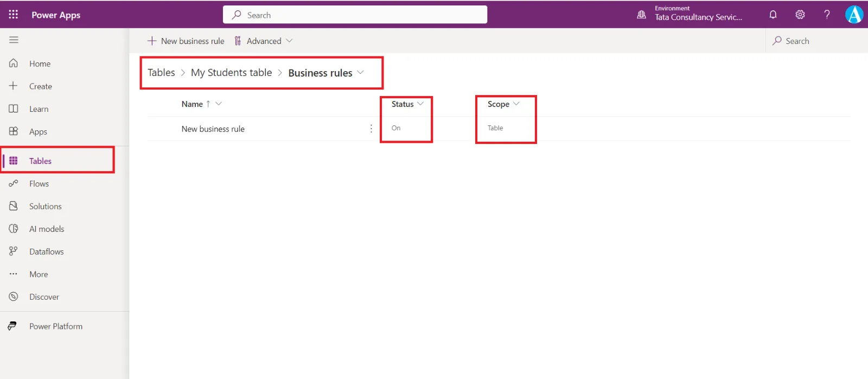Click the Power Platform icon
This screenshot has height=379, width=868.
click(12, 326)
